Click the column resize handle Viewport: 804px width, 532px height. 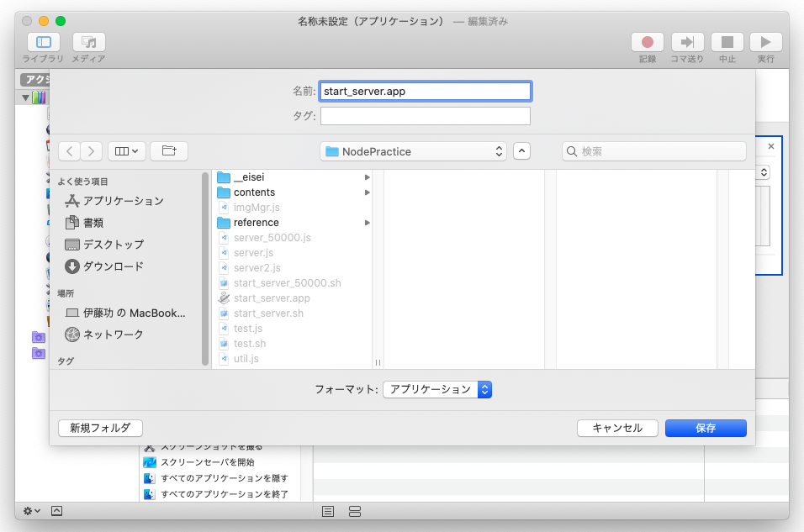(378, 362)
